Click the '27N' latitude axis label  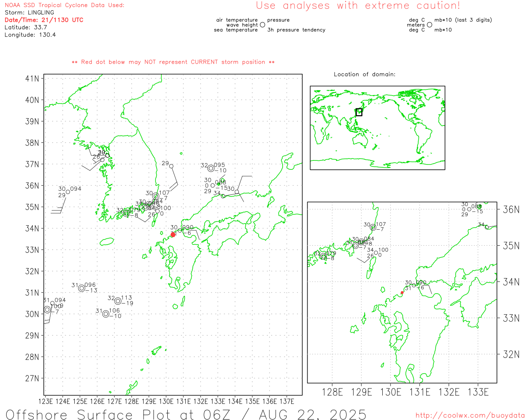coord(32,378)
